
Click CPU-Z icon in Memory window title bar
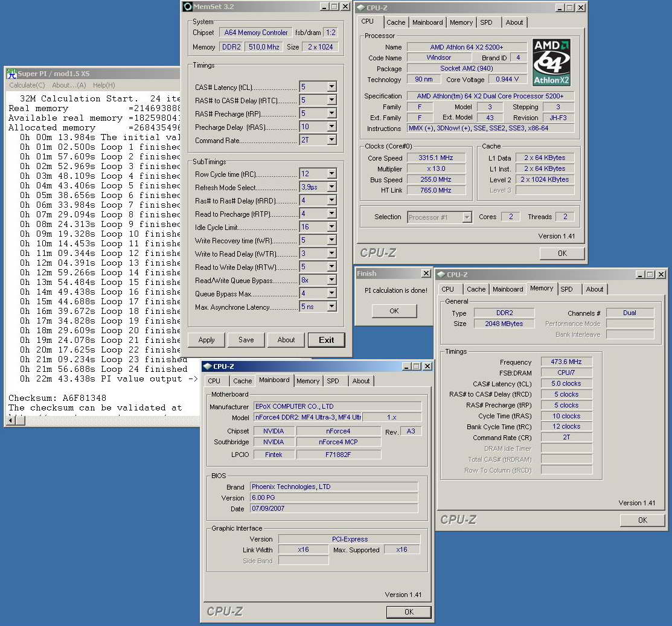(441, 275)
